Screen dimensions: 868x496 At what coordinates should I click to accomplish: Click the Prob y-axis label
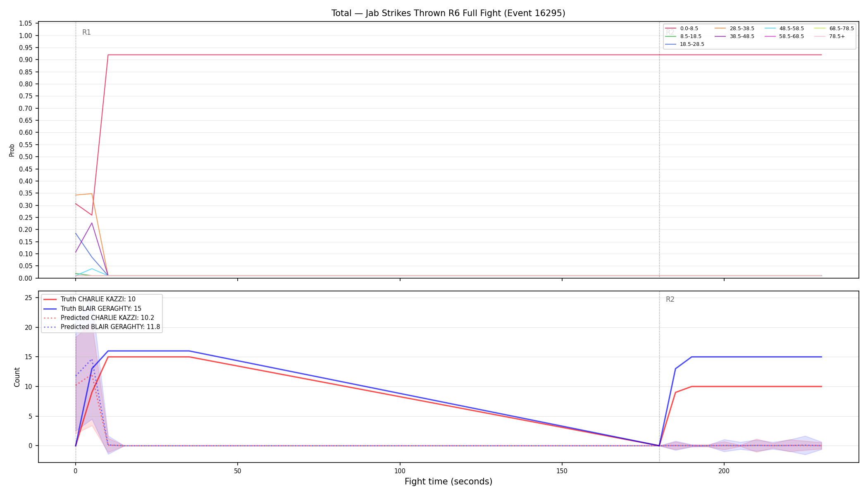(x=12, y=150)
